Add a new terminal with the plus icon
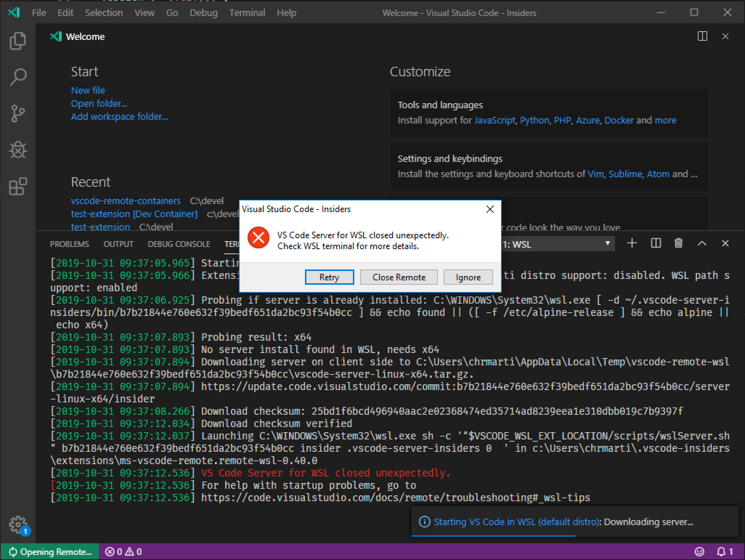Image resolution: width=745 pixels, height=560 pixels. click(632, 244)
